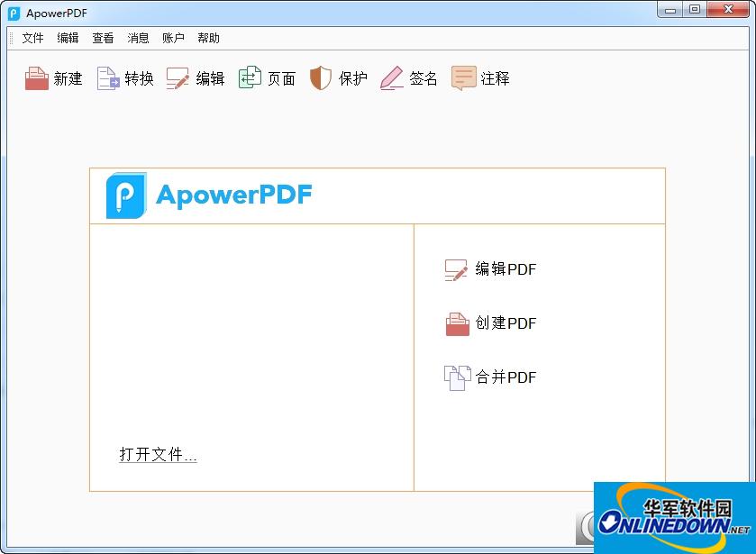
Task: Open the 转换 (Convert) tool
Action: click(x=110, y=78)
